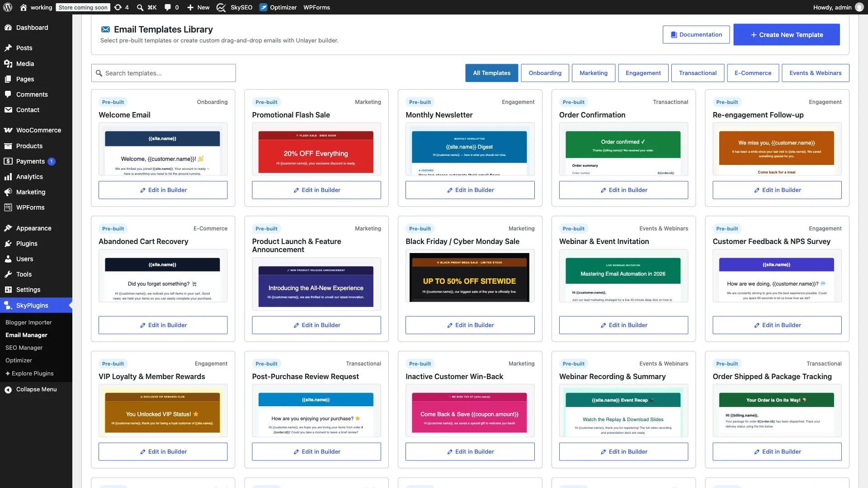The height and width of the screenshot is (488, 868).
Task: Show Events & Webinars templates
Action: pyautogui.click(x=815, y=73)
